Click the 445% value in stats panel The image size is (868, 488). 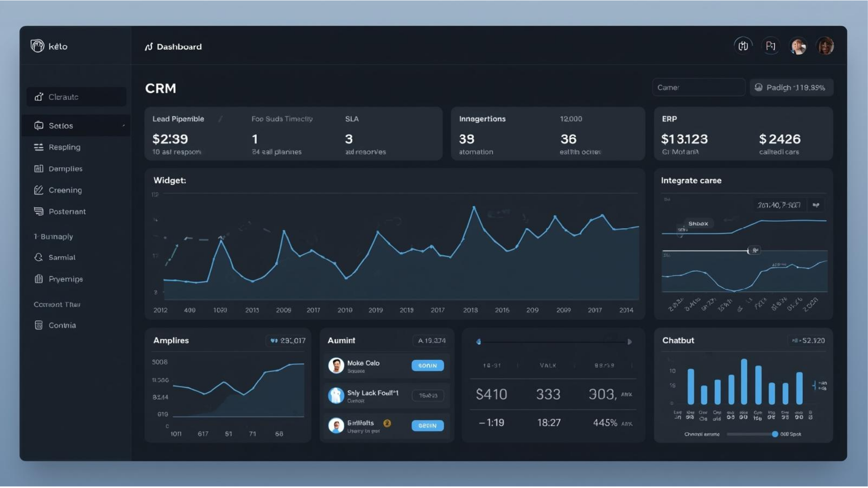pos(605,422)
